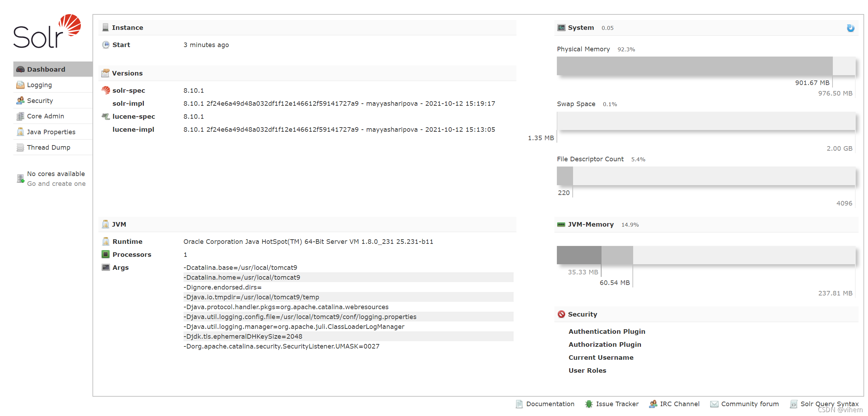Open the Documentation link
Screen dimensions: 868x416
point(550,404)
